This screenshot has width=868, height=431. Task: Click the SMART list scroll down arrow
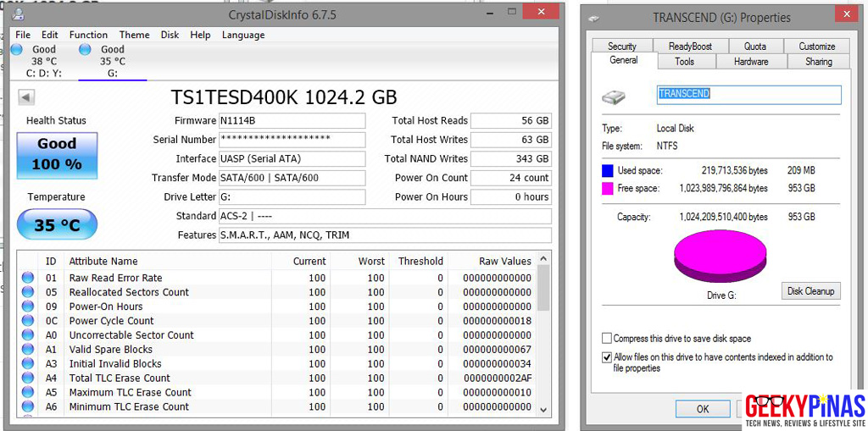click(x=543, y=410)
